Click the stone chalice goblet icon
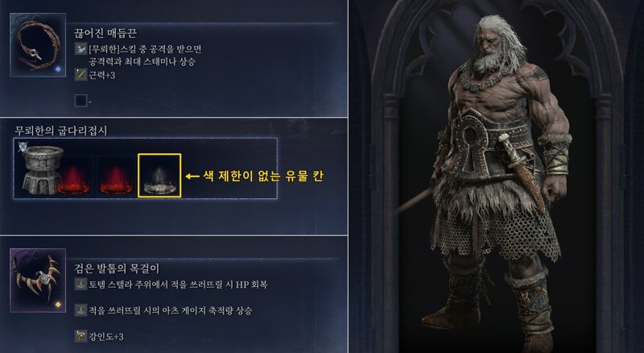Screen dimensions: 644x353 pos(41,169)
